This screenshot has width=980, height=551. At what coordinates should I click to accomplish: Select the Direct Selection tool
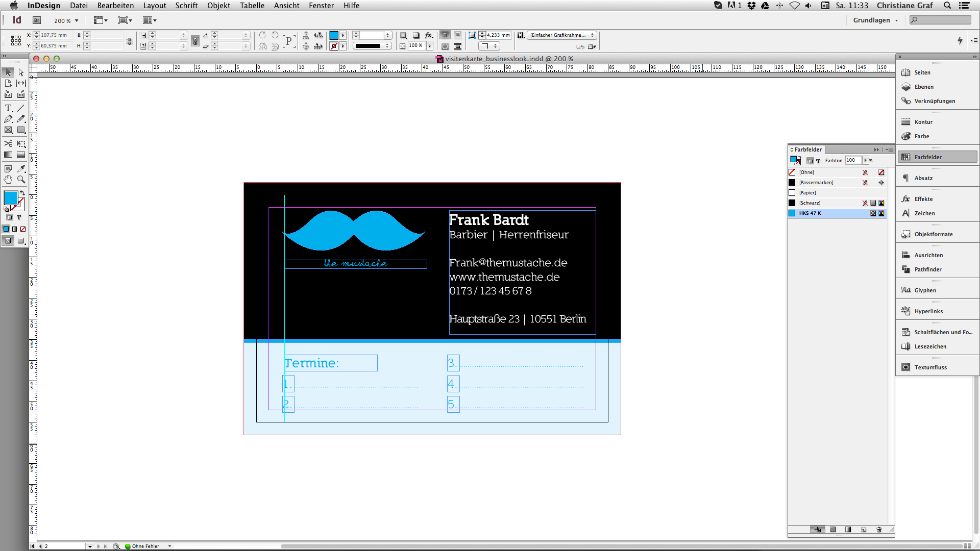coord(21,72)
